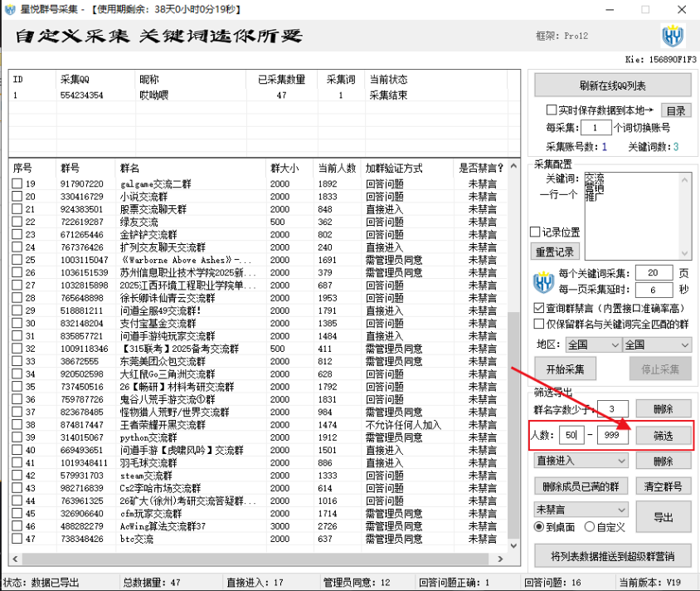Start collection with the 开始采集 button
This screenshot has height=591, width=700.
point(565,370)
